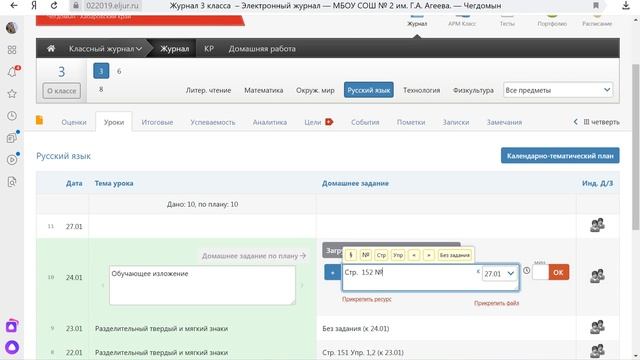Viewport: 640px width, 360px height.
Task: Bookmark this page with the bookmark icon
Action: 596,6
